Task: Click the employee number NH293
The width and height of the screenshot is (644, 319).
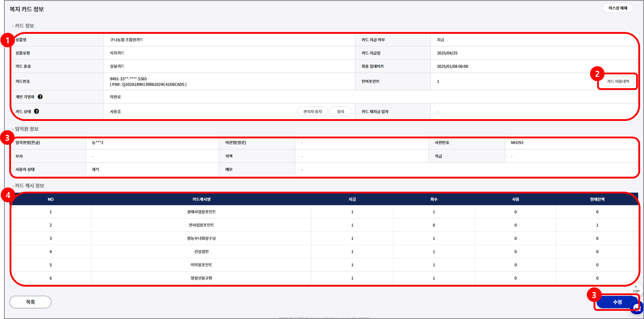Action: click(x=517, y=143)
